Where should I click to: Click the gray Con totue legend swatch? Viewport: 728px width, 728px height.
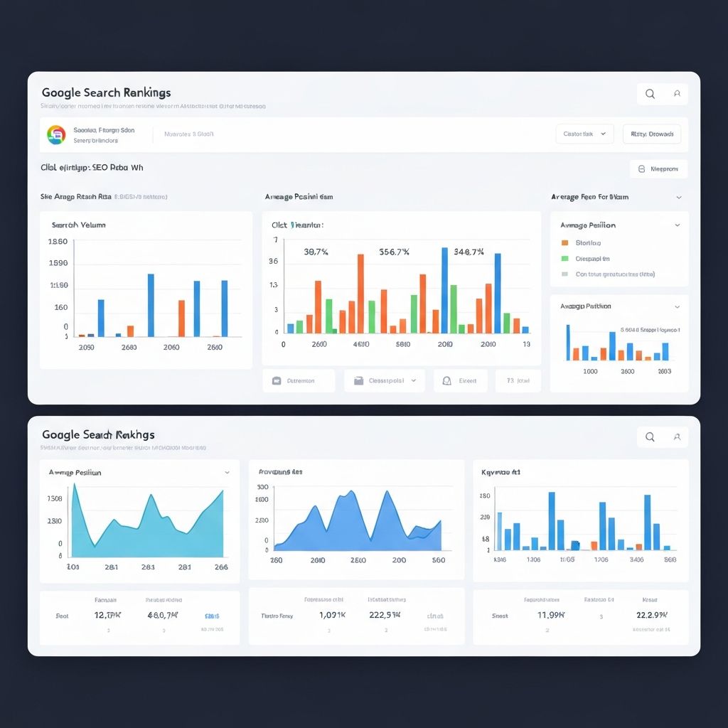pyautogui.click(x=564, y=274)
